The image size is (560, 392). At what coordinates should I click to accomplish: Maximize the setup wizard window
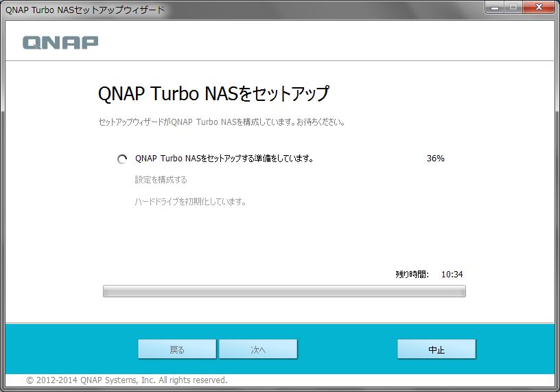click(x=513, y=7)
